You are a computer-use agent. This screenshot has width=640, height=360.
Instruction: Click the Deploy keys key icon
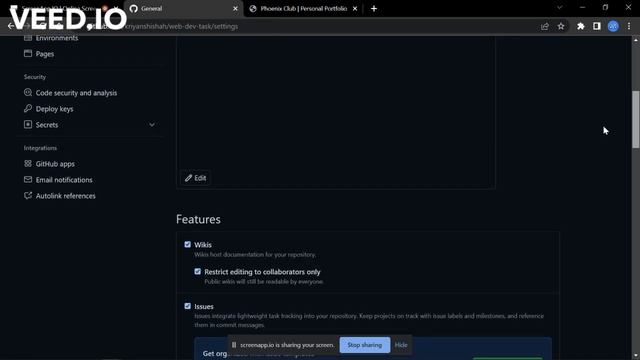coord(28,109)
